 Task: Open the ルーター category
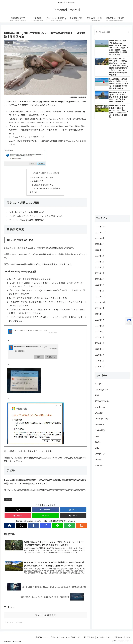coord(99,384)
